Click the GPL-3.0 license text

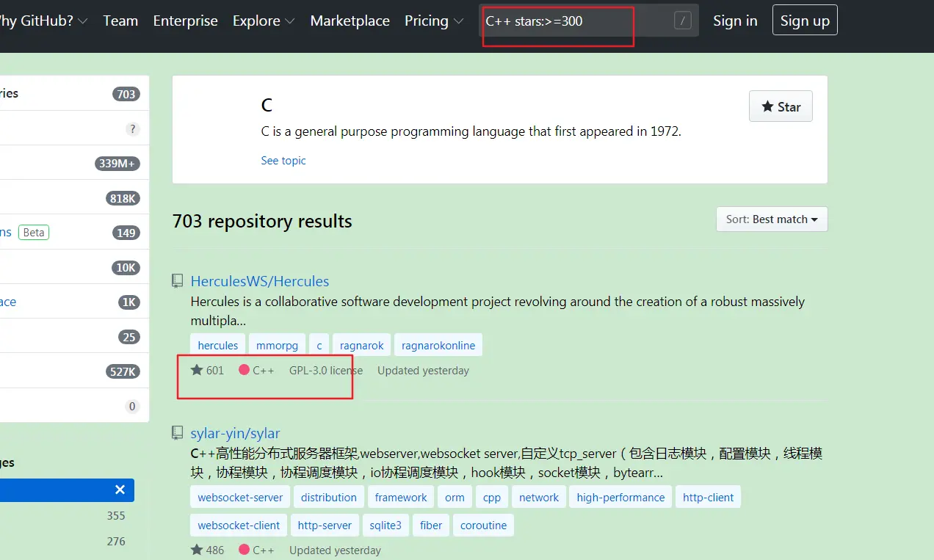(326, 371)
